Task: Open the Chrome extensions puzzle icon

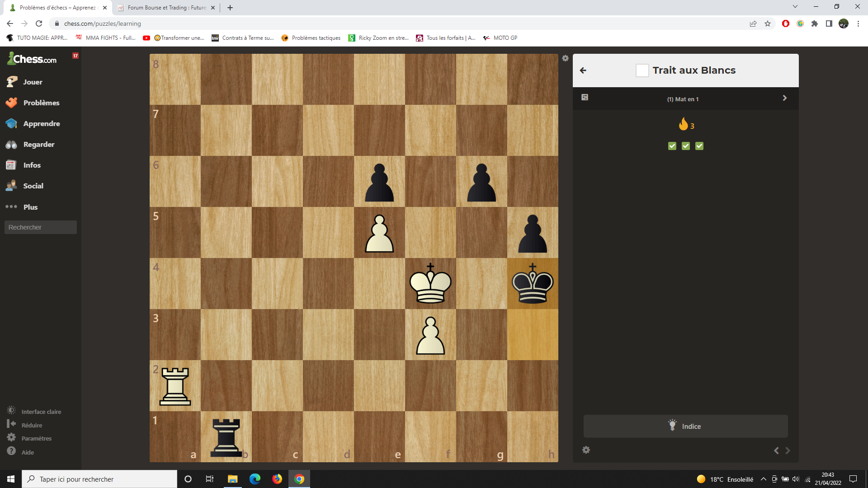Action: (814, 23)
